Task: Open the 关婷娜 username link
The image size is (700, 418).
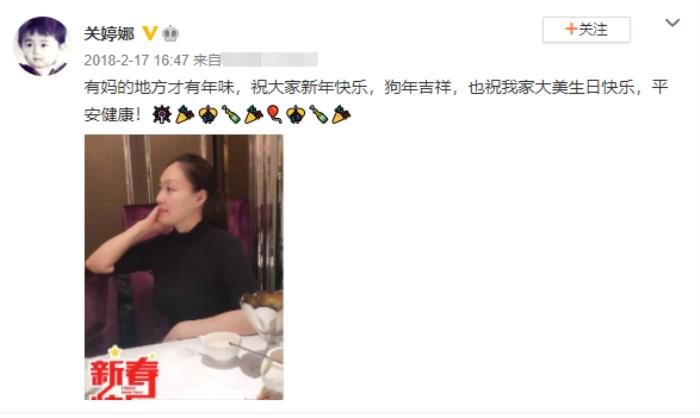Action: click(109, 33)
